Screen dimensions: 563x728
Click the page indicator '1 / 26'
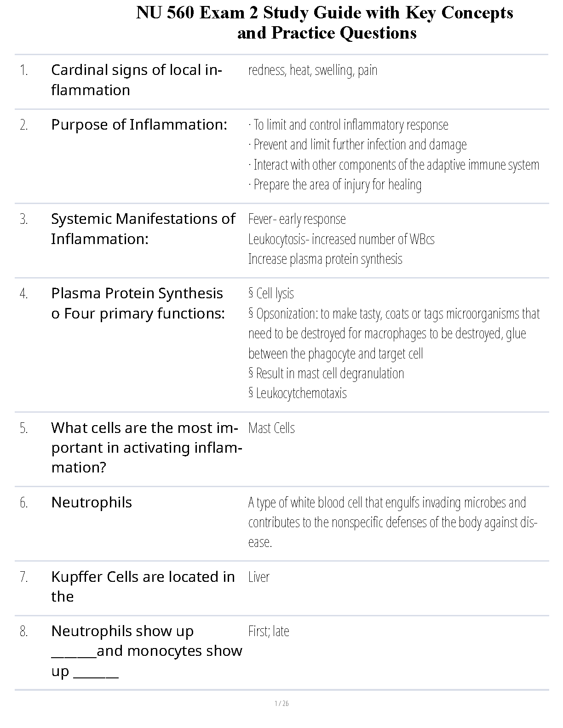click(281, 703)
